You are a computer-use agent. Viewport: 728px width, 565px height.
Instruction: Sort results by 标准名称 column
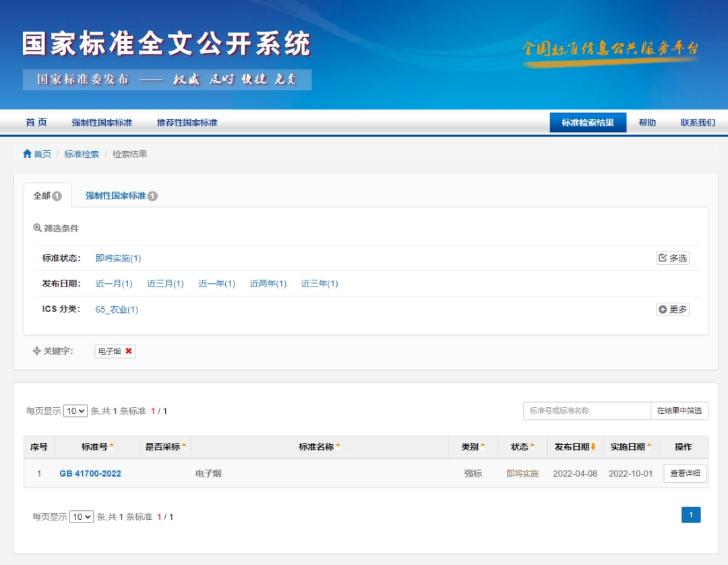point(338,446)
